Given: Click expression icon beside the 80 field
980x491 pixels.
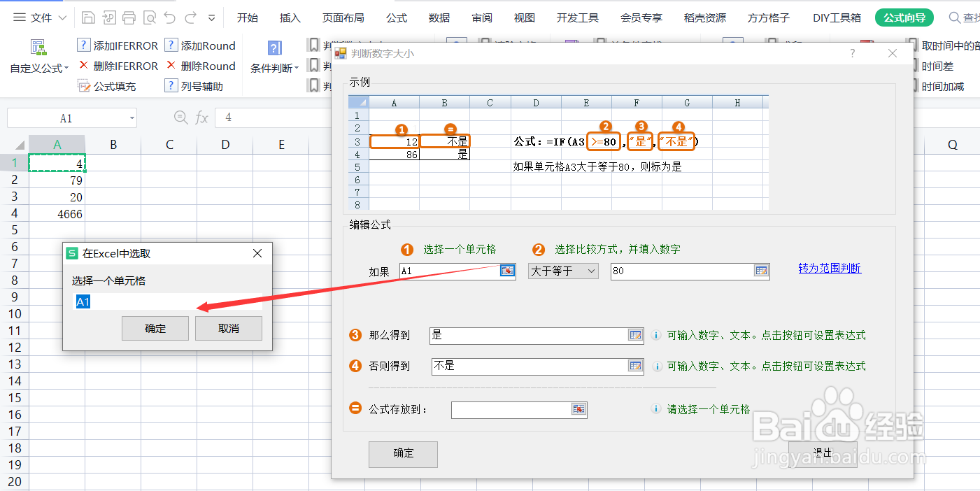Looking at the screenshot, I should click(x=761, y=271).
